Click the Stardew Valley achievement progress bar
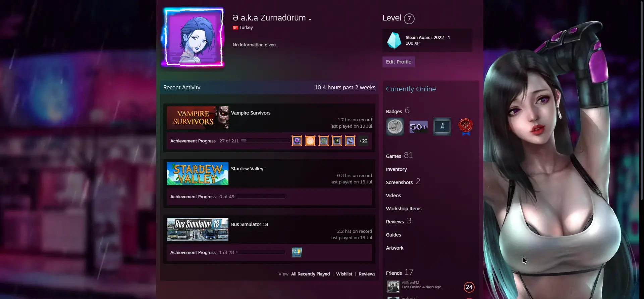This screenshot has width=644, height=299. click(261, 197)
